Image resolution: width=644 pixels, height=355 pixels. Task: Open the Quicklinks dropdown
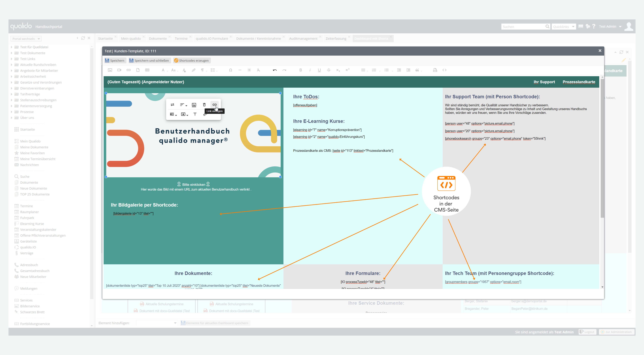[x=563, y=27]
